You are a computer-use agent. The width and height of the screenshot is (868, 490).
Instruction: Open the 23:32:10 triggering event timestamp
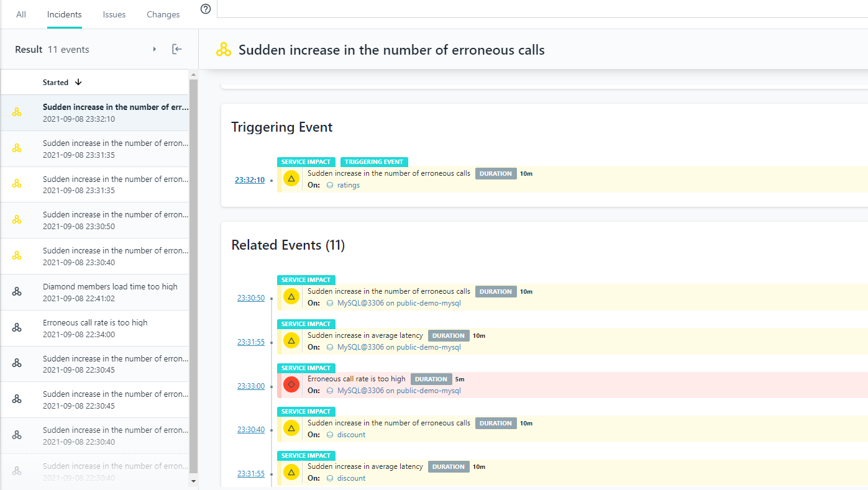[x=249, y=180]
